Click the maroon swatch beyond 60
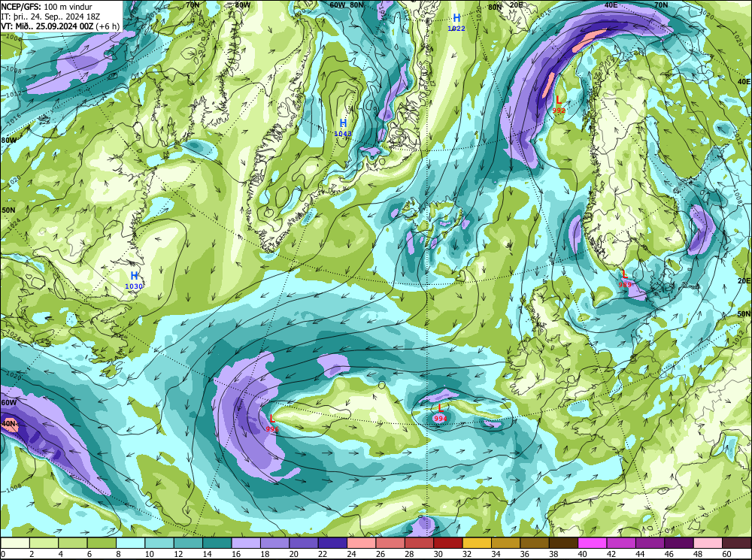Screen dimensions: 752x560 point(736,543)
